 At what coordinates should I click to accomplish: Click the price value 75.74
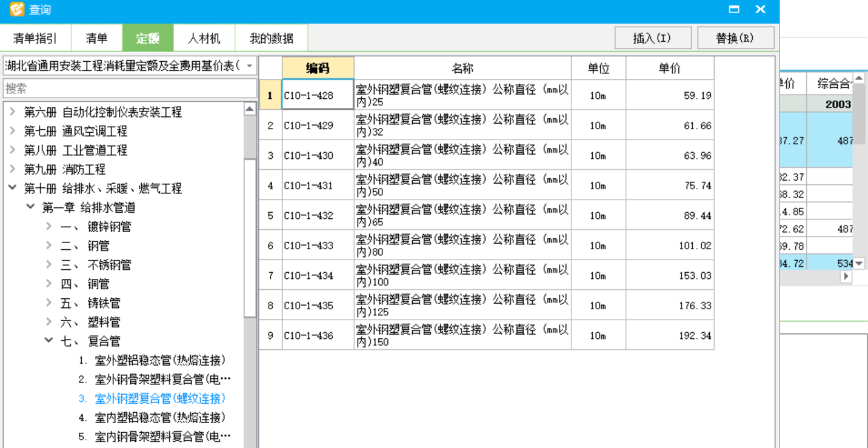[697, 186]
